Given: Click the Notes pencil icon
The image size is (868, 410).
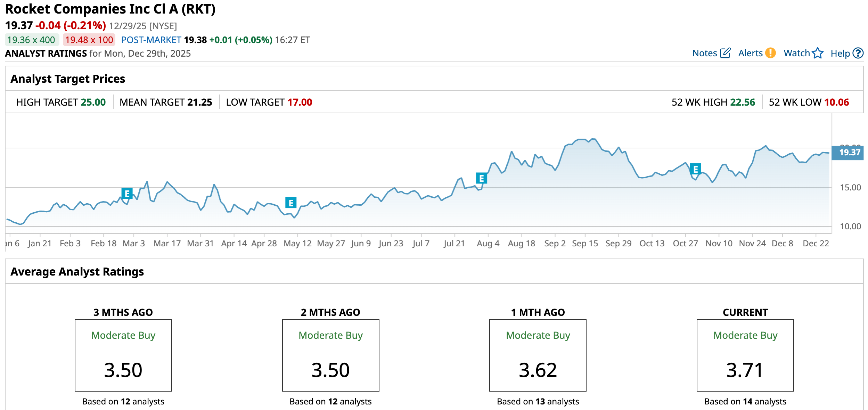Looking at the screenshot, I should pos(725,53).
